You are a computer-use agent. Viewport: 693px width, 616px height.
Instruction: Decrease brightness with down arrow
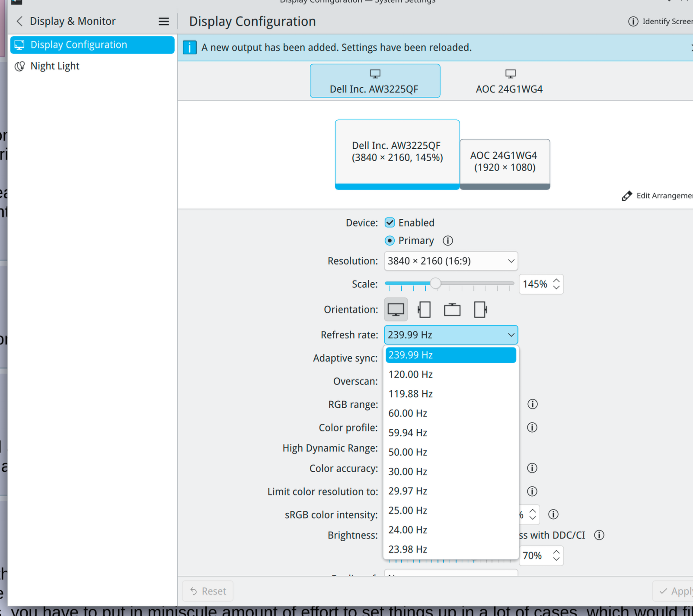coord(556,559)
